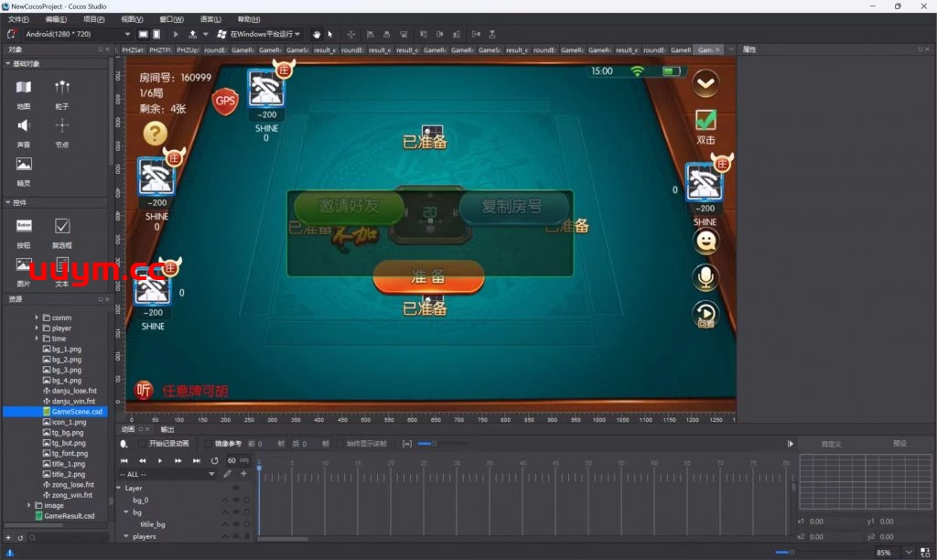Click the arrow selection tool in toolbar
This screenshot has height=560, width=937.
(x=330, y=34)
